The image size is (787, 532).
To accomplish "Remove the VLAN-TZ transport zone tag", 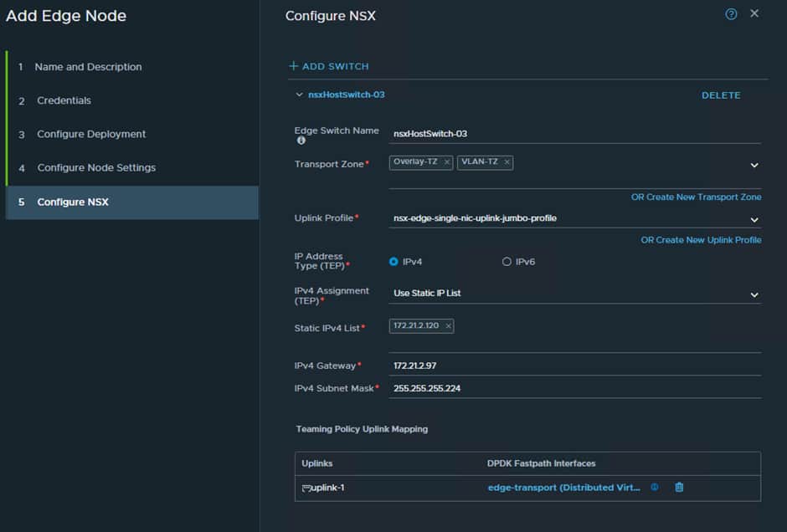I will click(507, 162).
